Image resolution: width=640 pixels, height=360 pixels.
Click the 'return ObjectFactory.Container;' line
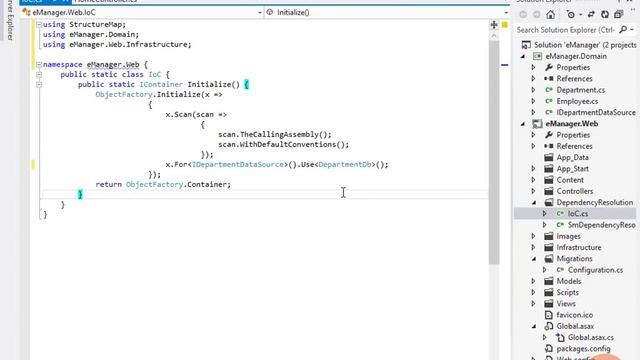click(163, 184)
